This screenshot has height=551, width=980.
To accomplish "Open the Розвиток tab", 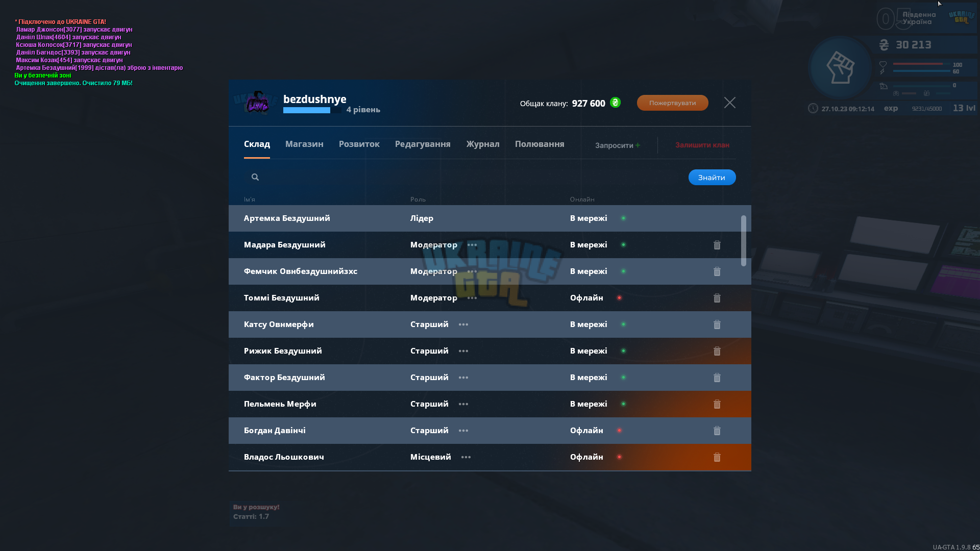I will (359, 144).
